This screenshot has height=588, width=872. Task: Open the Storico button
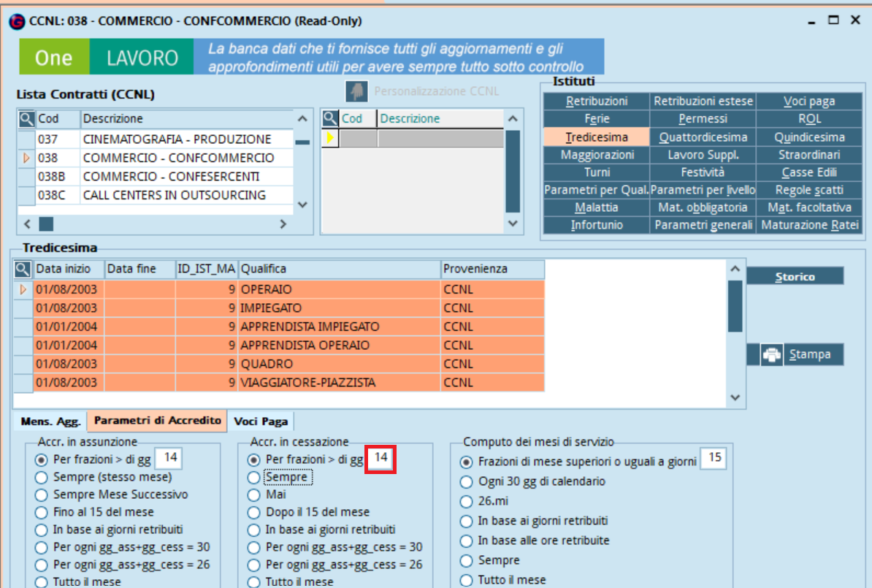[x=795, y=277]
